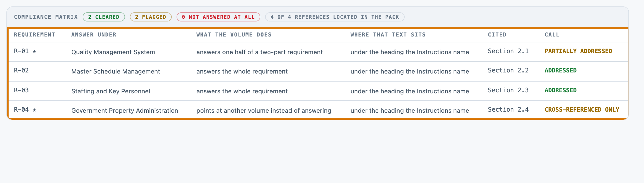Open the Section 2.3 citation
644x183 pixels.
click(508, 90)
